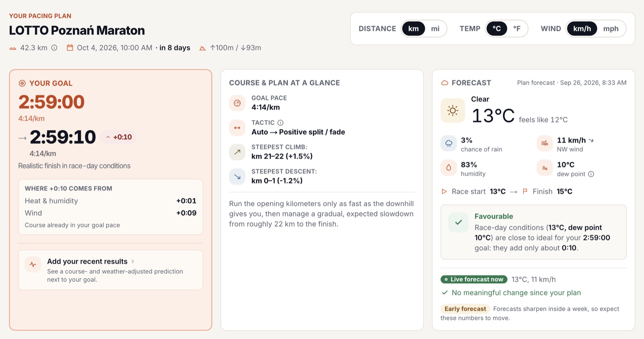Click the elevation mountain icon
This screenshot has width=644, height=339.
pos(202,48)
